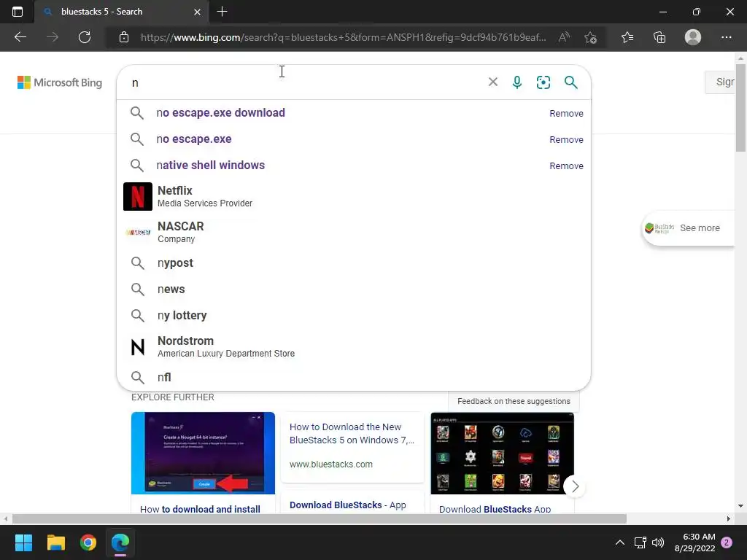This screenshot has height=560, width=747.
Task: Open a new browser tab
Action: (222, 12)
